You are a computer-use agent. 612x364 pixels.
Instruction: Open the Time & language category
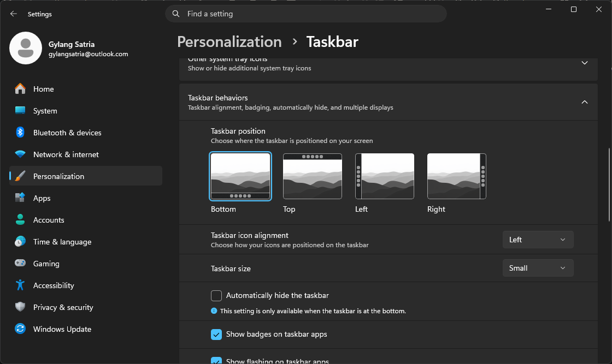[x=86, y=242]
